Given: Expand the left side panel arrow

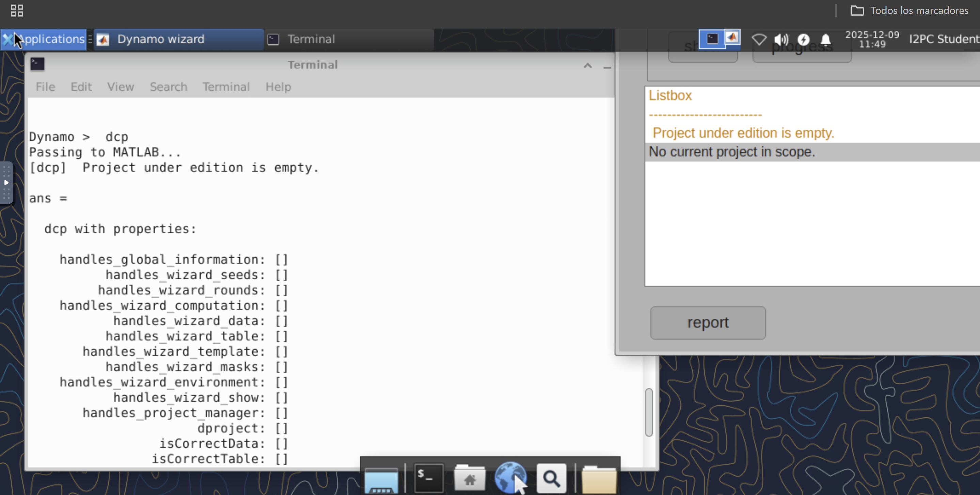Looking at the screenshot, I should (6, 183).
